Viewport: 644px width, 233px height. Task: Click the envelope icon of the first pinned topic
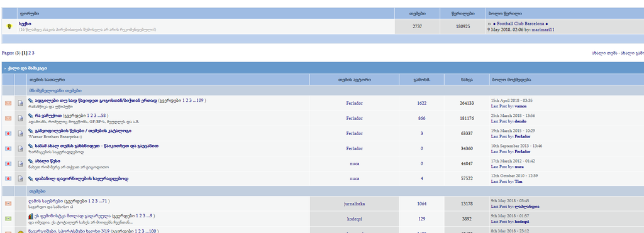[8, 103]
